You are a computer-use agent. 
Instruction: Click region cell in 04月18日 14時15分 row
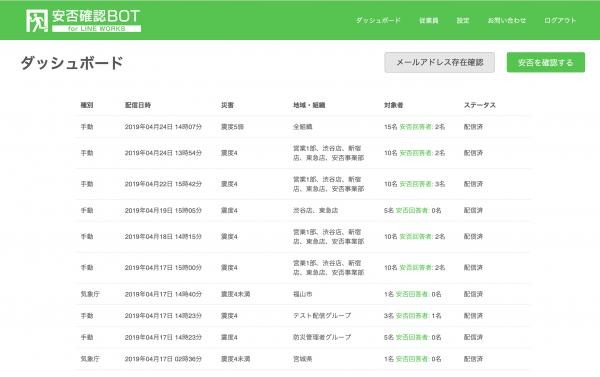coord(328,237)
